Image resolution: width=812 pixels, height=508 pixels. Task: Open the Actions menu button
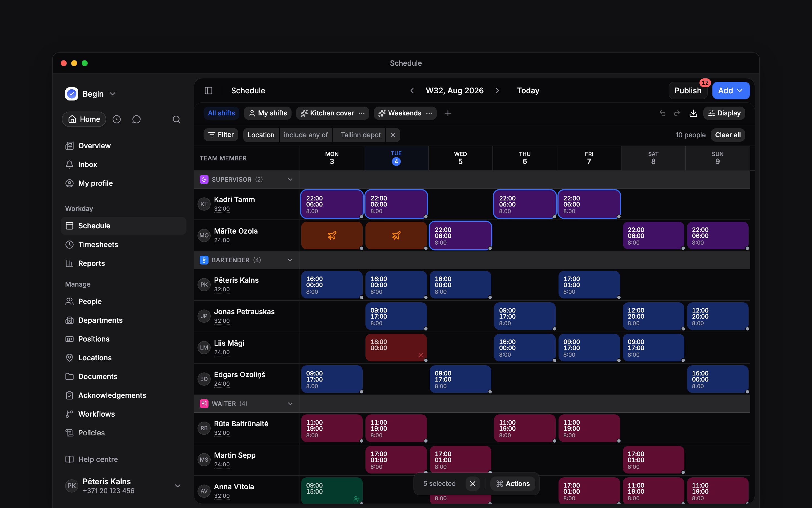513,483
